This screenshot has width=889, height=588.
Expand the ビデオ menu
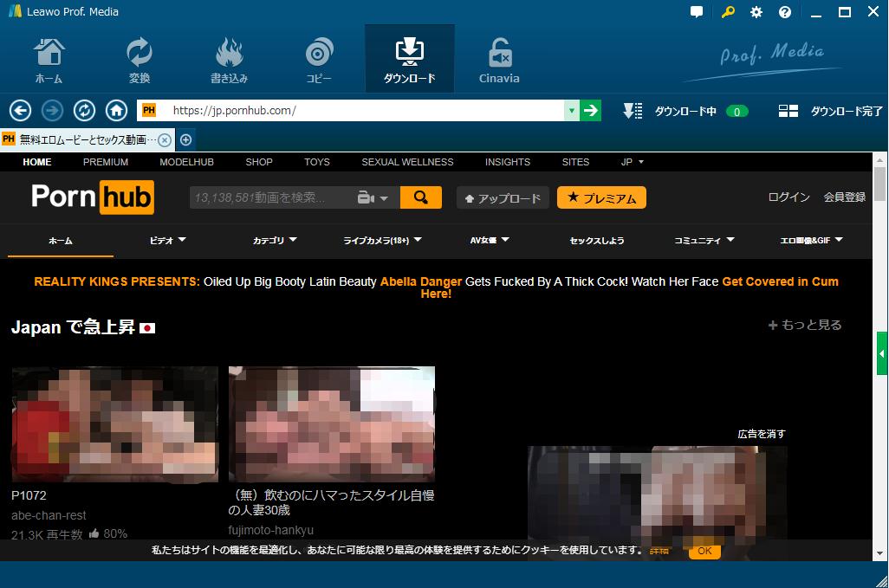167,241
